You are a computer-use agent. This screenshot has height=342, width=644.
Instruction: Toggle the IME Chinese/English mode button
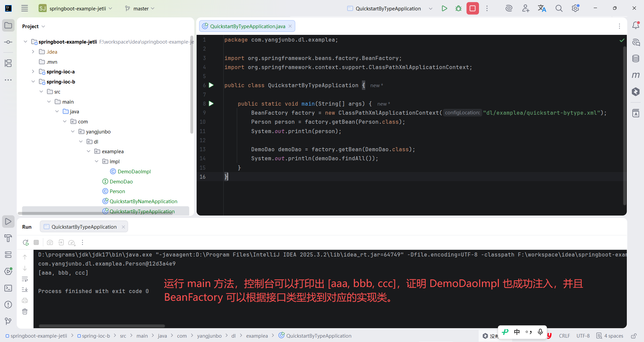[x=517, y=332]
